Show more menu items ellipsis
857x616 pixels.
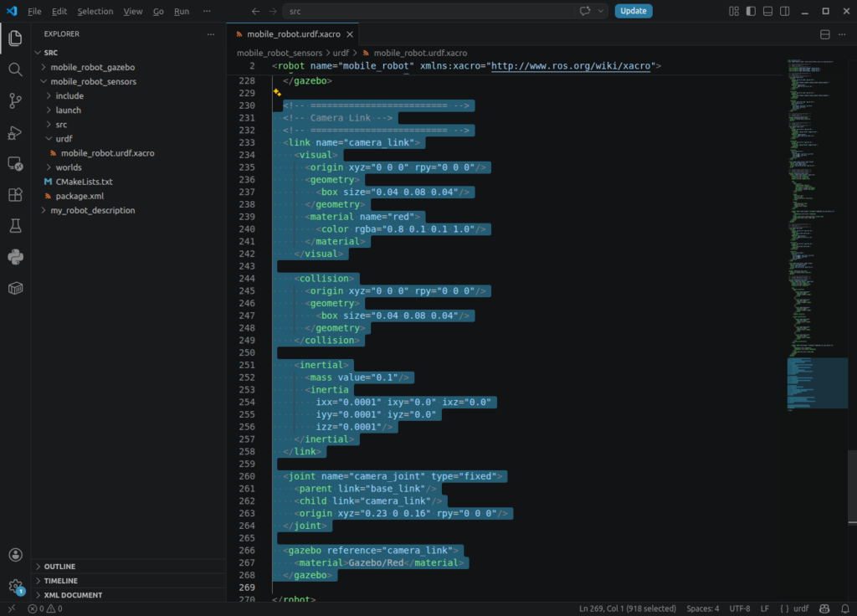coord(207,11)
